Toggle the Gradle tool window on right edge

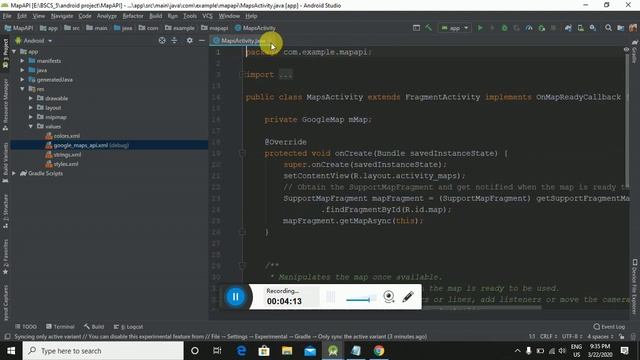635,51
